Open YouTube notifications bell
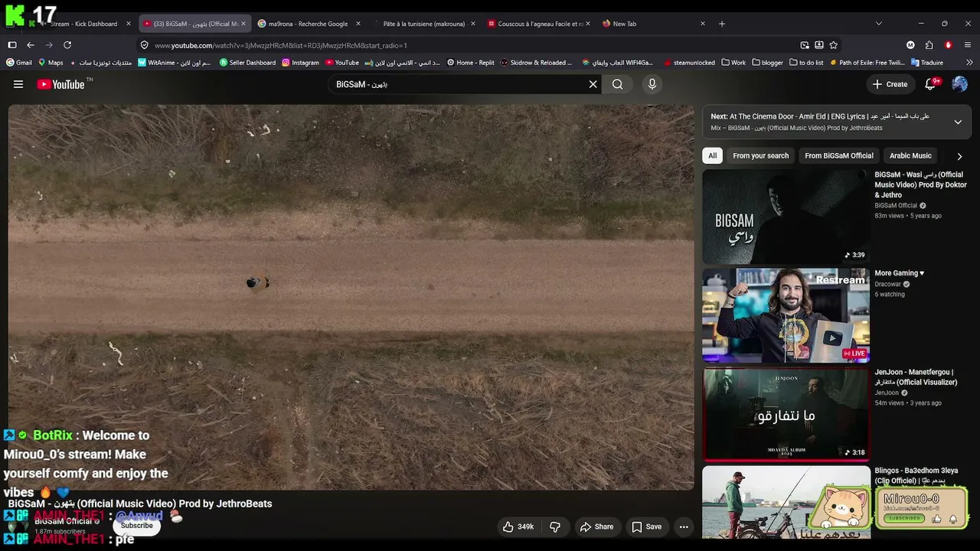The width and height of the screenshot is (980, 551). click(931, 84)
